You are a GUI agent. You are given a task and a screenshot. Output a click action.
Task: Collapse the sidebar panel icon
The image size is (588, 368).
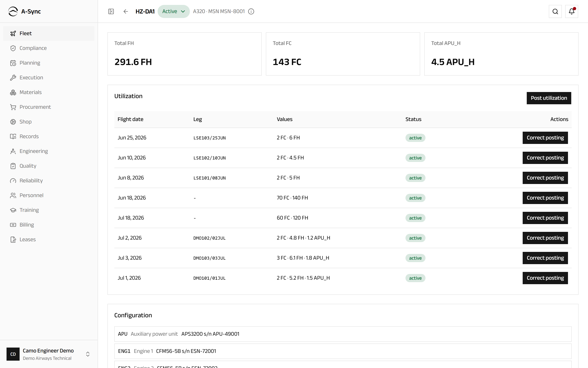tap(111, 11)
